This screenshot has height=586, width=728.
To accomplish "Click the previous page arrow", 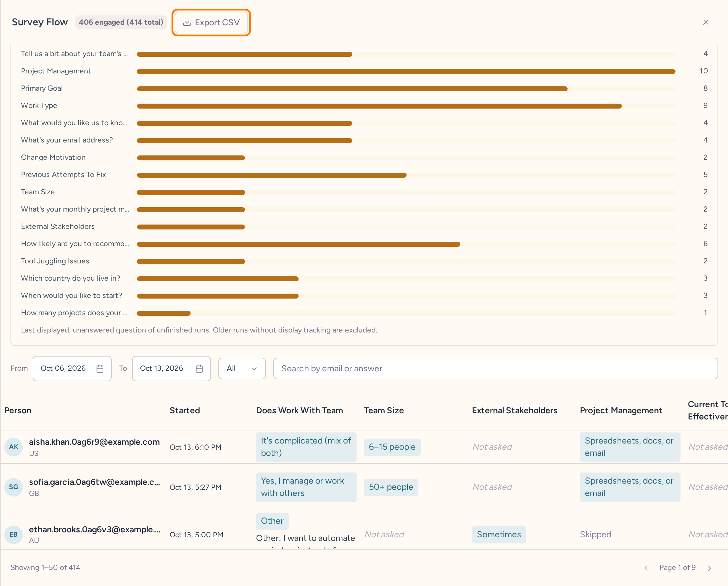I will tap(646, 568).
